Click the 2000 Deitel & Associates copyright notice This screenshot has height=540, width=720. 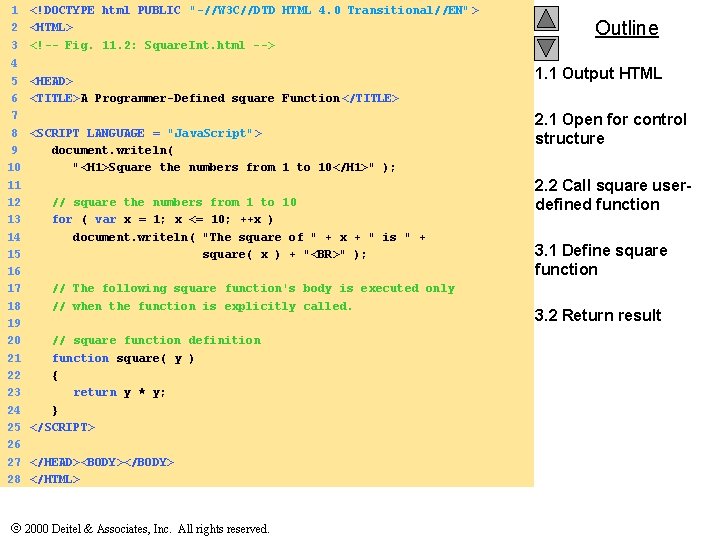pos(140,529)
